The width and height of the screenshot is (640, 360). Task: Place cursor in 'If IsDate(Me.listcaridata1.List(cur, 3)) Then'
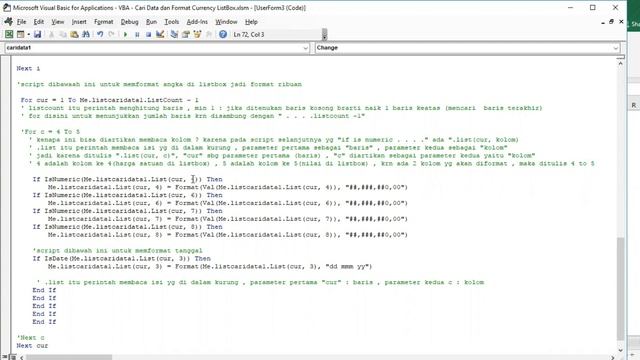tap(122, 258)
